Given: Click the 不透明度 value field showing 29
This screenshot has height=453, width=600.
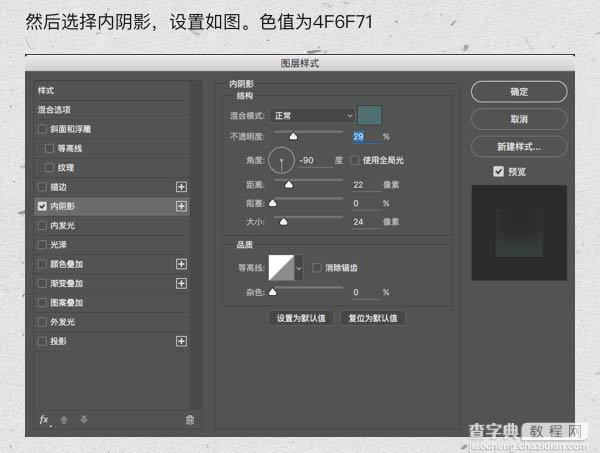Looking at the screenshot, I should point(367,137).
